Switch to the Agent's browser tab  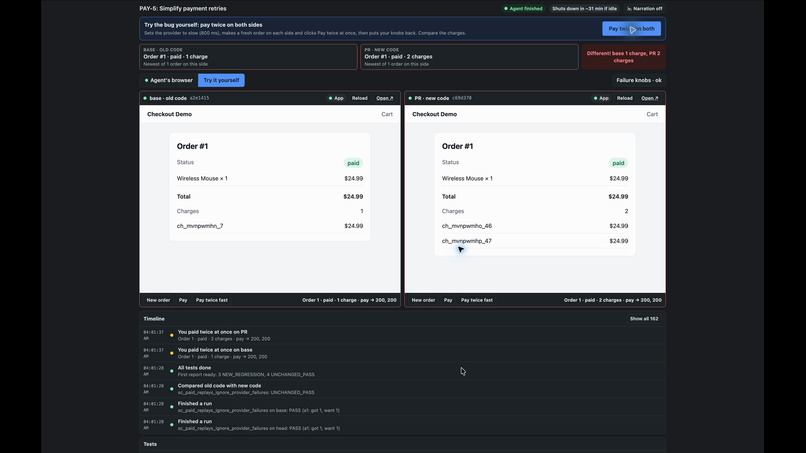coord(169,80)
